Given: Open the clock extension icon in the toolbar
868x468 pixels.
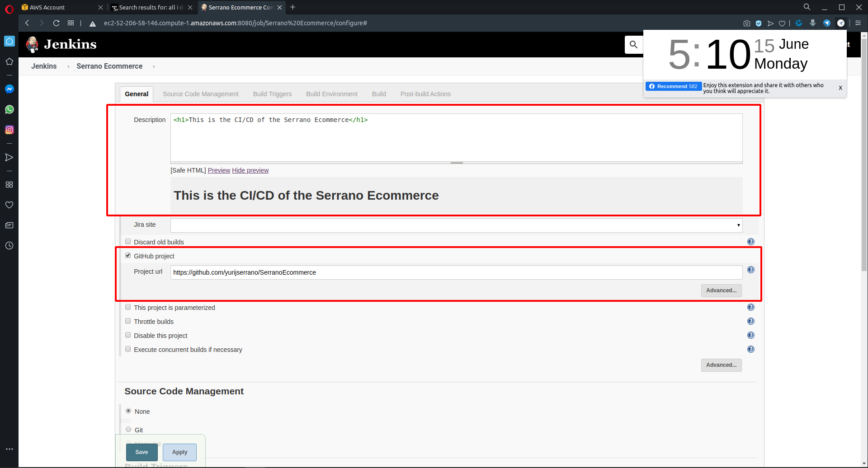Looking at the screenshot, I should [x=841, y=23].
